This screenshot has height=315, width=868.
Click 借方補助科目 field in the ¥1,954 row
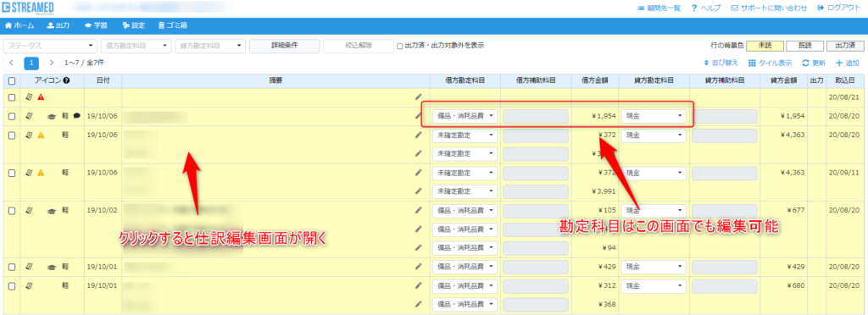(536, 117)
